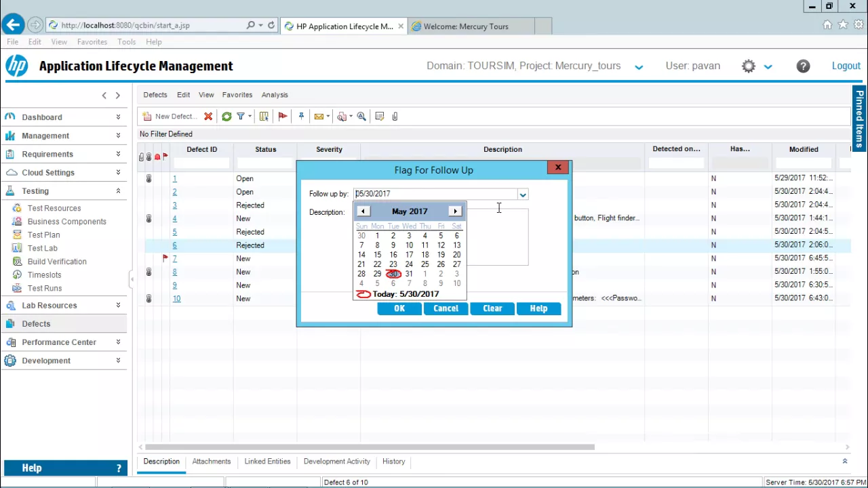Click the settings gear icon

pyautogui.click(x=749, y=66)
